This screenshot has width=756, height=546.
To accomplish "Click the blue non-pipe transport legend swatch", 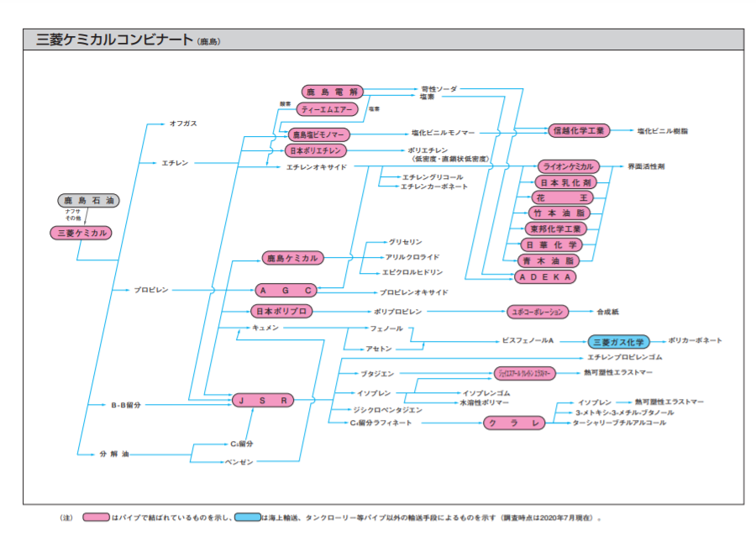I will coord(248,517).
